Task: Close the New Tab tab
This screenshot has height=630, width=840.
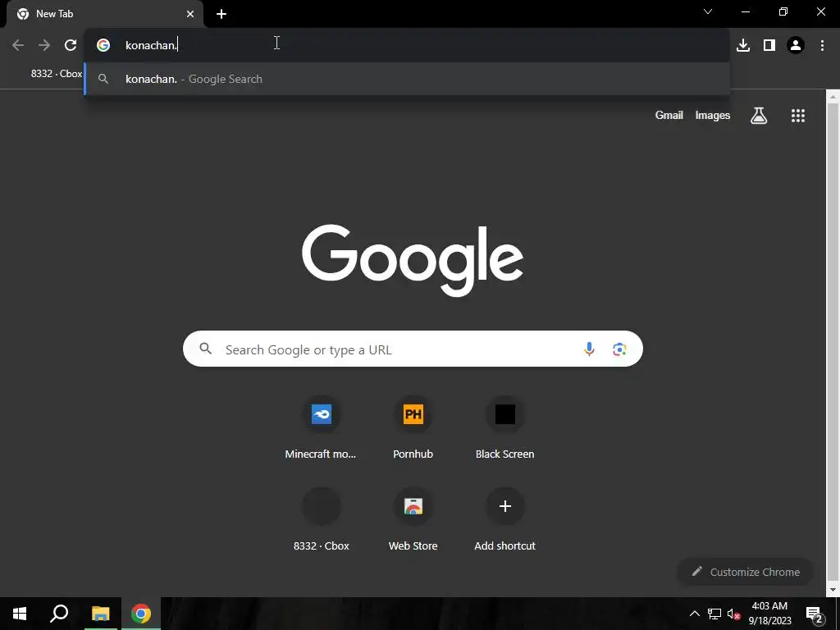Action: tap(190, 14)
